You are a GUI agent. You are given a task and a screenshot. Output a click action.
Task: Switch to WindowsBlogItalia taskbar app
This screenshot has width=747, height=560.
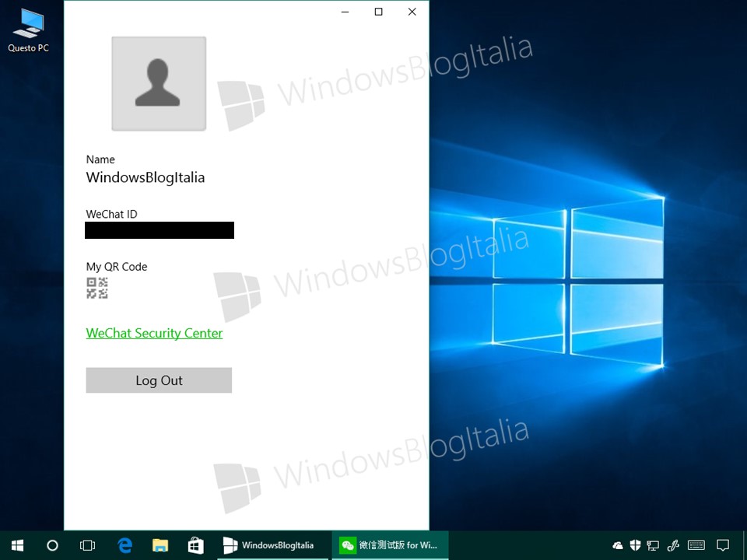coord(272,545)
